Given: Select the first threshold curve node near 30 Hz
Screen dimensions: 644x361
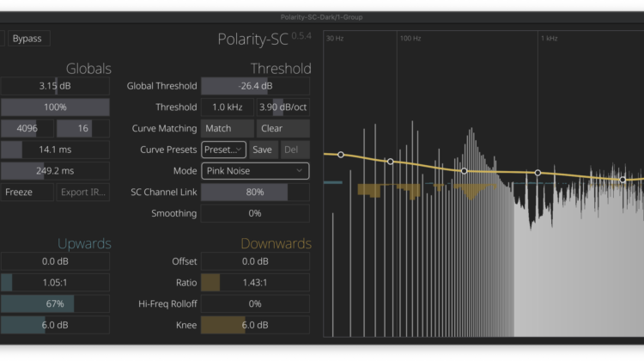Looking at the screenshot, I should (341, 155).
